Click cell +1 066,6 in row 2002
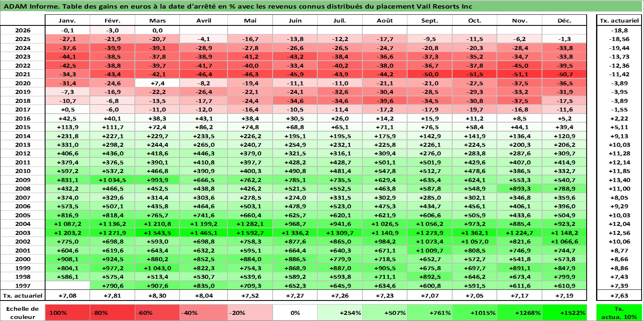644x321 pixels. (x=564, y=241)
